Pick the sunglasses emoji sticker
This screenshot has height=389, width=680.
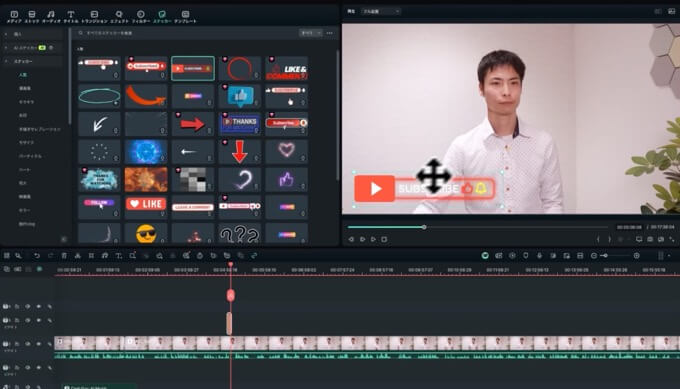pyautogui.click(x=146, y=233)
